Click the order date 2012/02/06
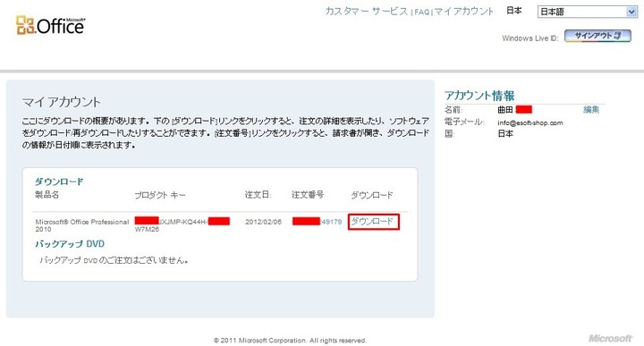 pyautogui.click(x=263, y=222)
